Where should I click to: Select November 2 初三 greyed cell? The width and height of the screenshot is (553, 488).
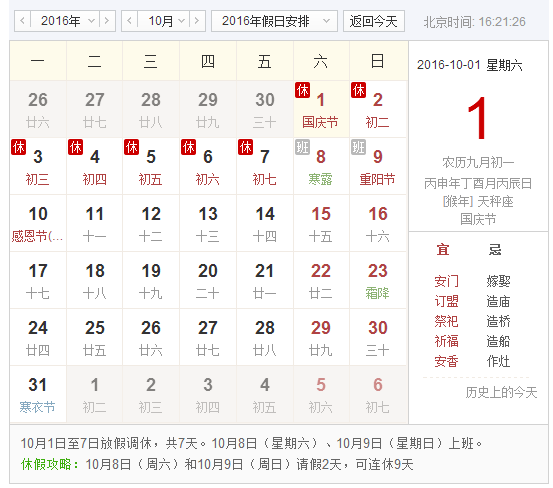click(151, 395)
